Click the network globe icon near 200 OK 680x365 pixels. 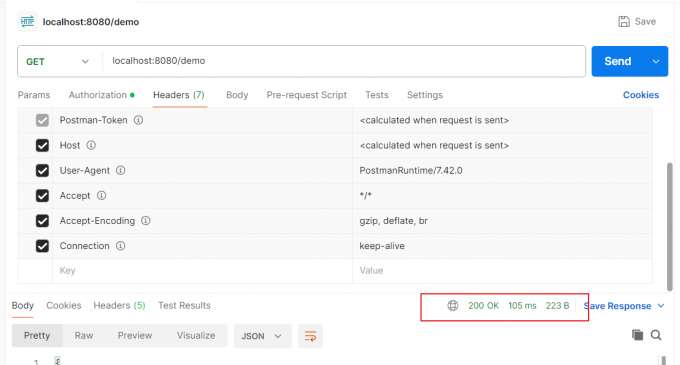(452, 306)
